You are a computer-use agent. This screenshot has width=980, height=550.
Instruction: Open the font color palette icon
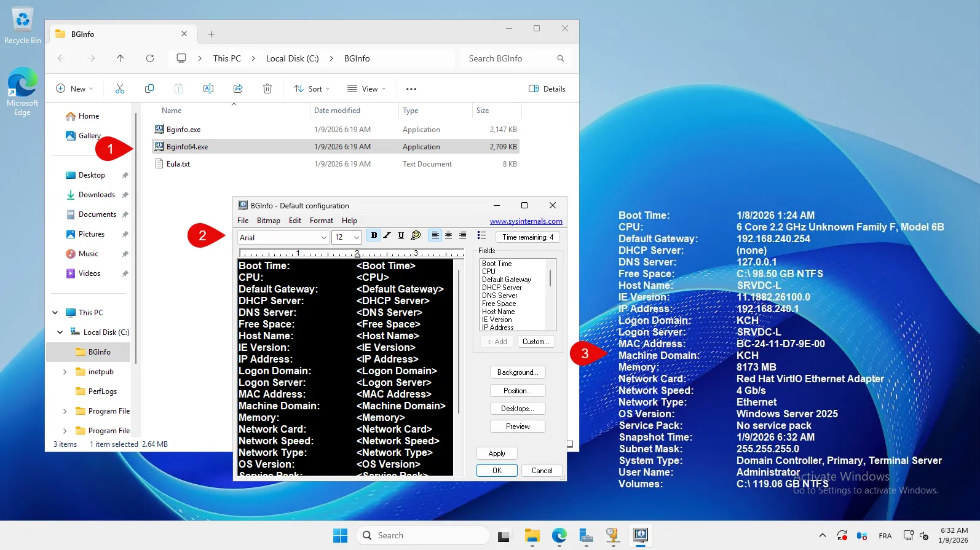(416, 236)
